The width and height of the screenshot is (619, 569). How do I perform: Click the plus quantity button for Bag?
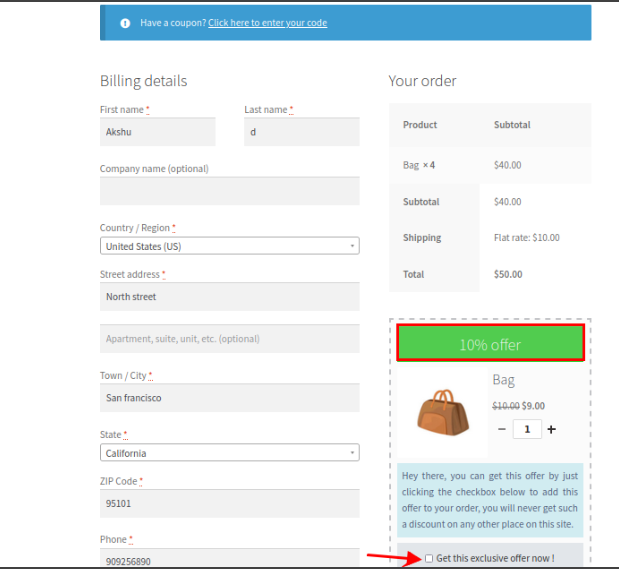551,429
